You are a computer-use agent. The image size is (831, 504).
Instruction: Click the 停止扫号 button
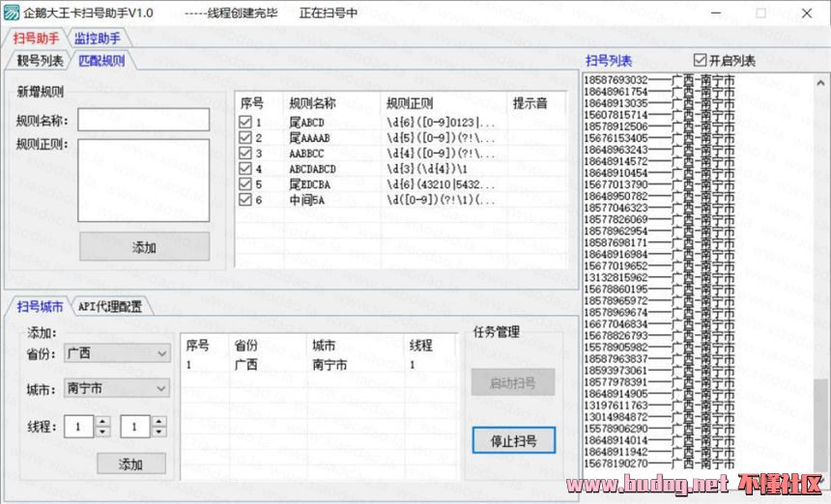(x=513, y=441)
